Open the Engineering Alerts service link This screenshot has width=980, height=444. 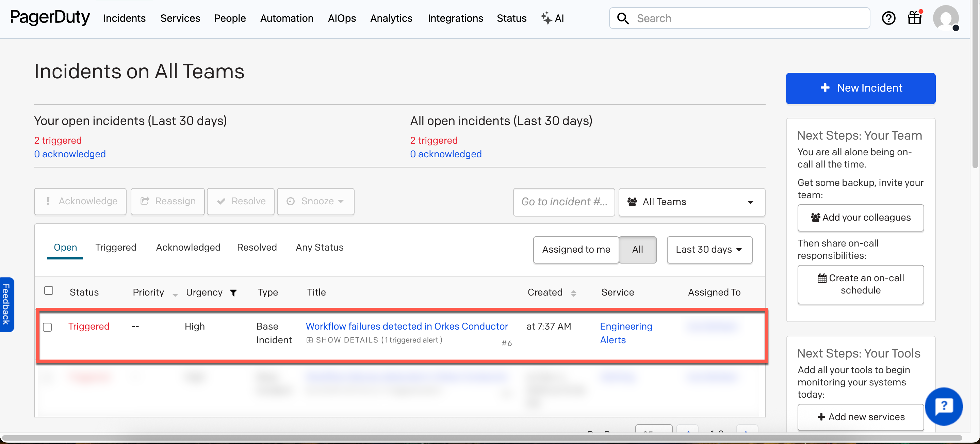626,333
